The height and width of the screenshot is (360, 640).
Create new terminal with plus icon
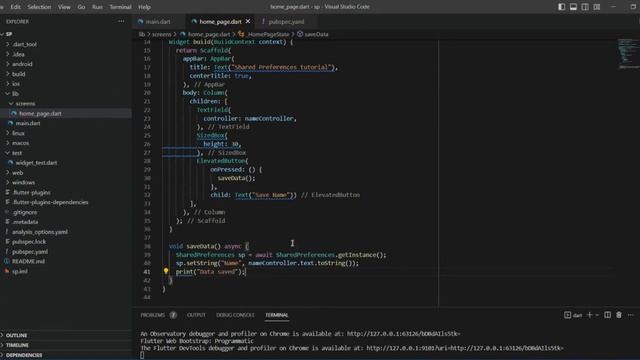pos(589,315)
